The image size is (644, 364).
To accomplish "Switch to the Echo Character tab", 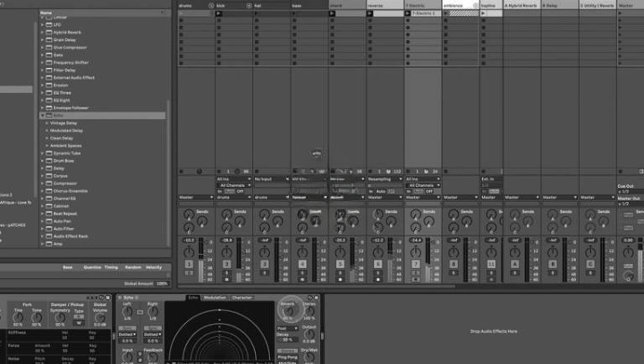I will pos(241,298).
